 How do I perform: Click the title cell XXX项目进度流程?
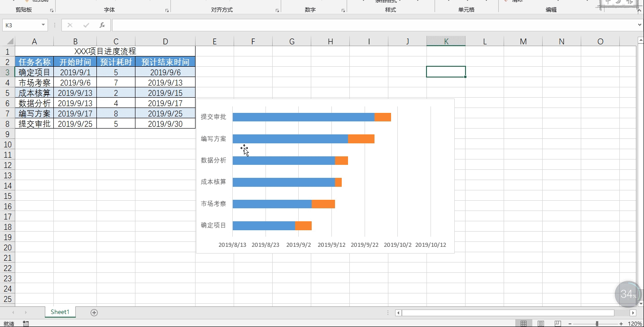(x=105, y=52)
